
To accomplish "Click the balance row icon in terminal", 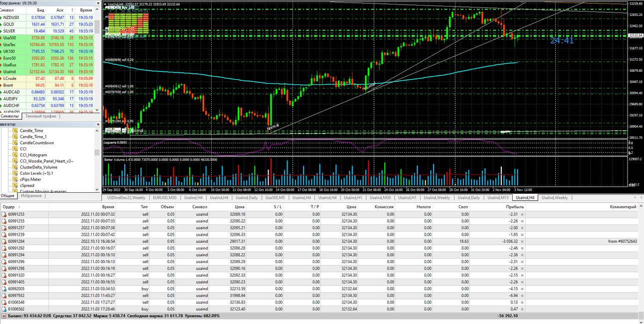I will point(4,316).
